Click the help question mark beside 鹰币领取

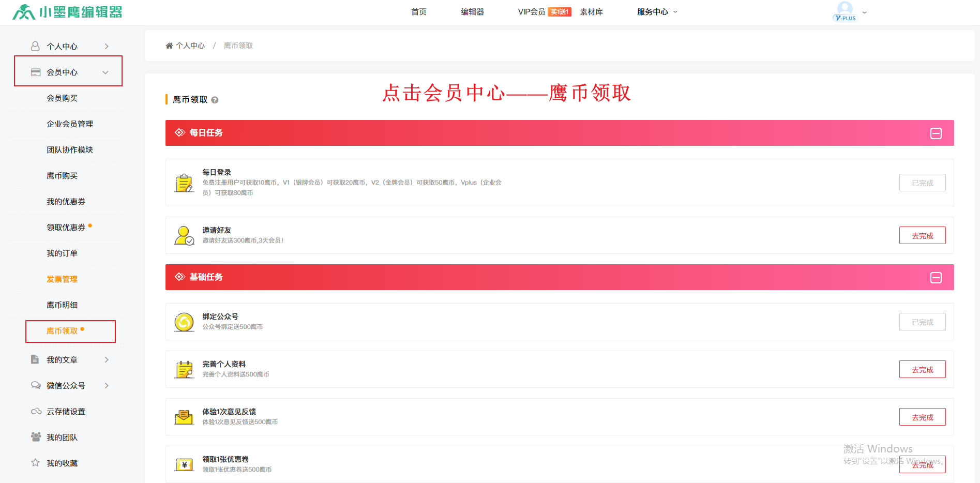click(x=215, y=100)
